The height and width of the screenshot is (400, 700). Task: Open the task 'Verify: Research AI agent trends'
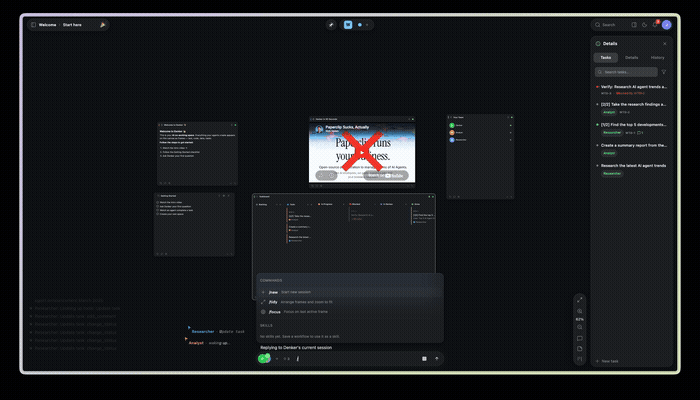pyautogui.click(x=632, y=89)
